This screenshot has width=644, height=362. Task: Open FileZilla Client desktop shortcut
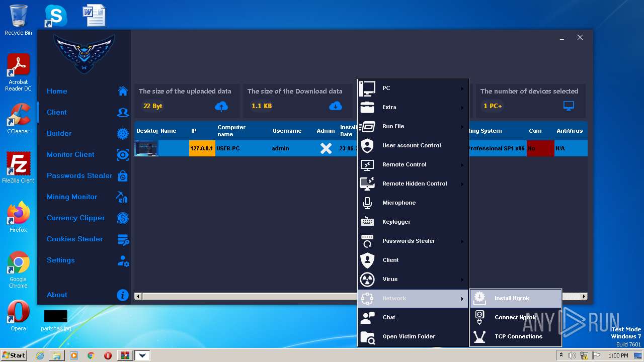[18, 168]
